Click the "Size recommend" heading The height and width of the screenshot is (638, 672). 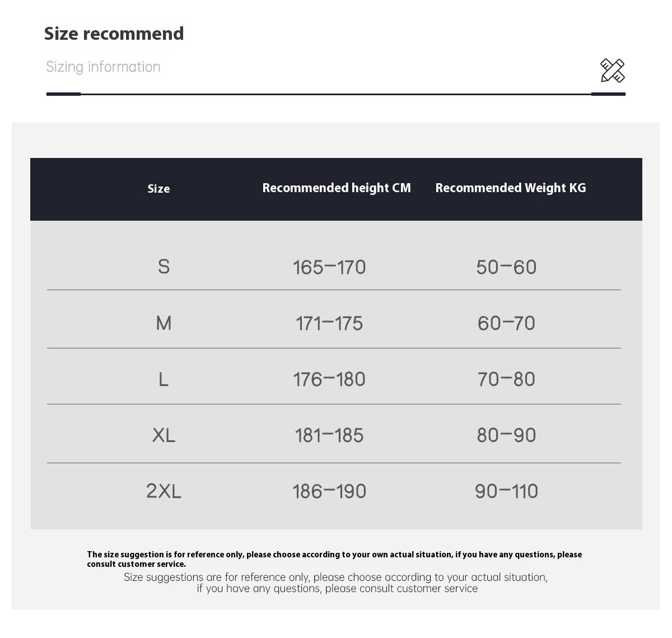pyautogui.click(x=114, y=34)
